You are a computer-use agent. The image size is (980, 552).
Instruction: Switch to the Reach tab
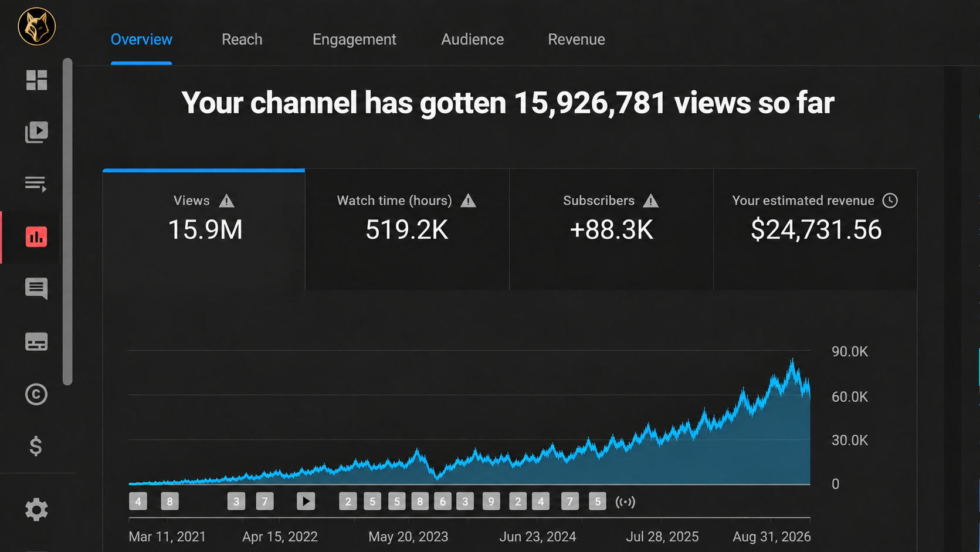[242, 39]
